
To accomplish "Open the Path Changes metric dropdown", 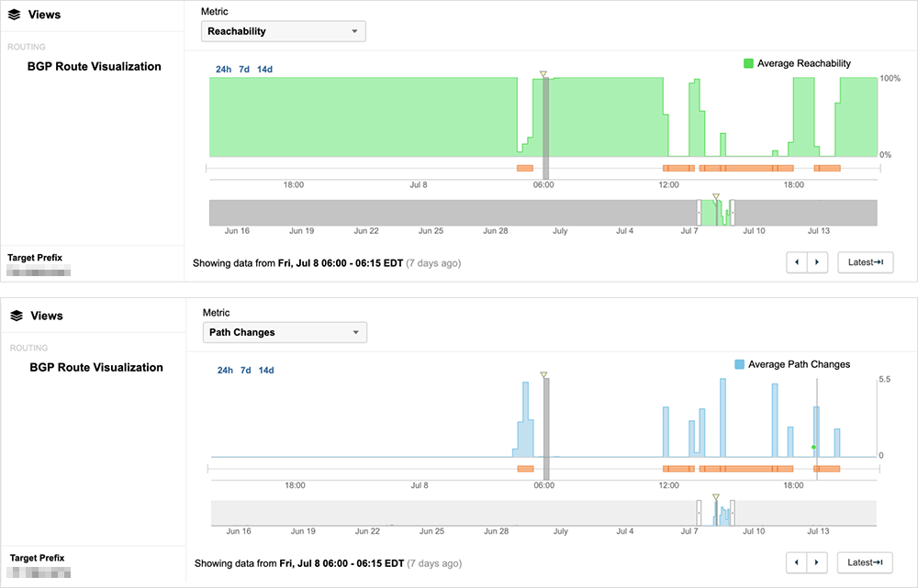I will tap(284, 332).
